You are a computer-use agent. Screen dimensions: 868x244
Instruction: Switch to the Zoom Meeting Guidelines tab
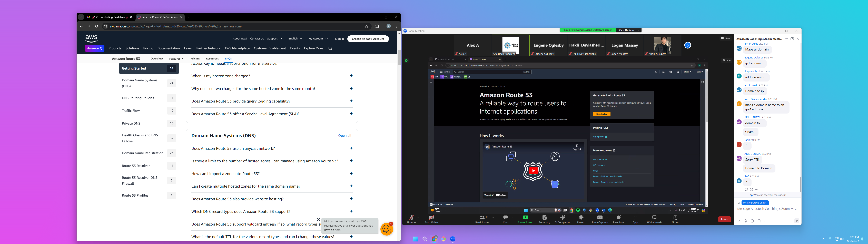click(110, 17)
